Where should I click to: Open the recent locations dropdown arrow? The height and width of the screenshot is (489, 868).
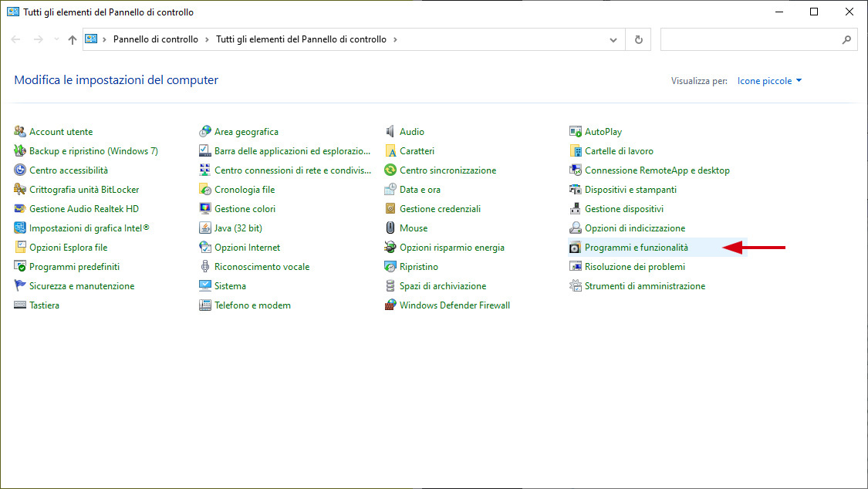[56, 39]
